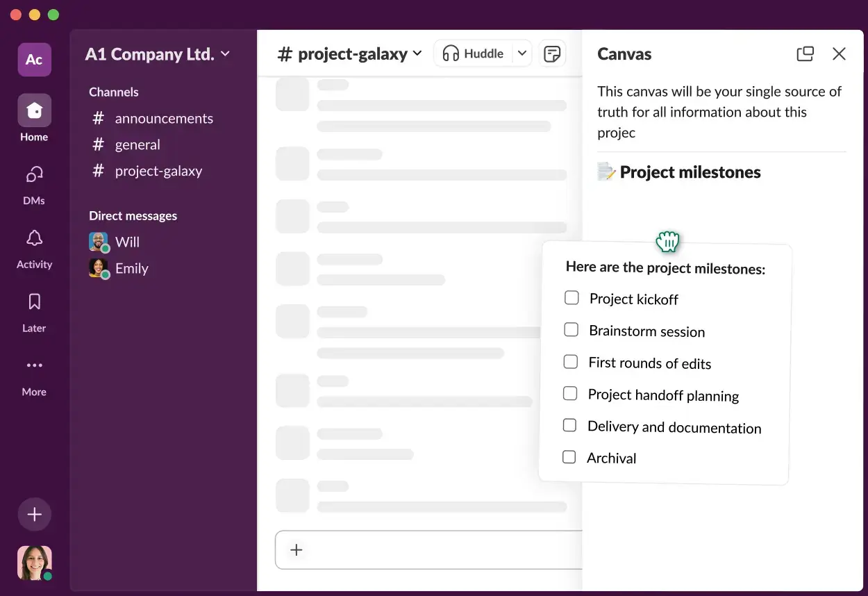Image resolution: width=868 pixels, height=596 pixels.
Task: Click the Direct messages section header
Action: click(133, 216)
